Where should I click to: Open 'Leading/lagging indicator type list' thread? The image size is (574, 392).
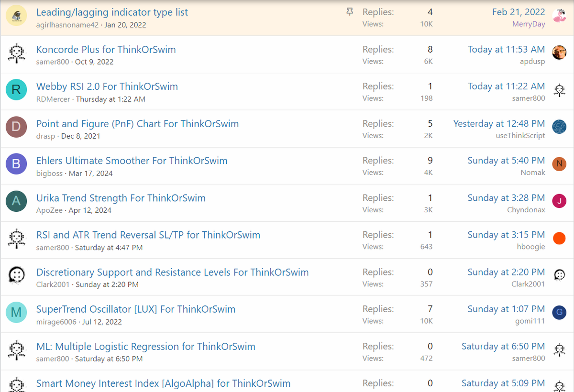point(112,12)
